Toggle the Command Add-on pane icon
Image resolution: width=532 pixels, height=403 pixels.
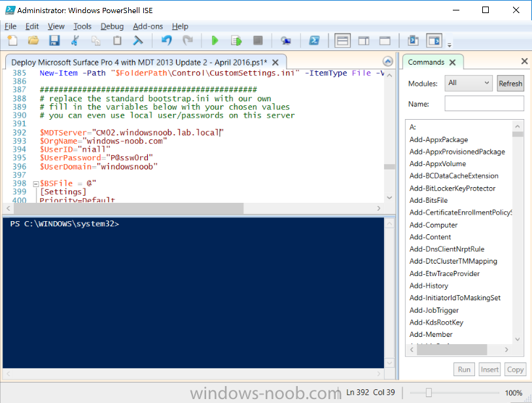pos(434,41)
